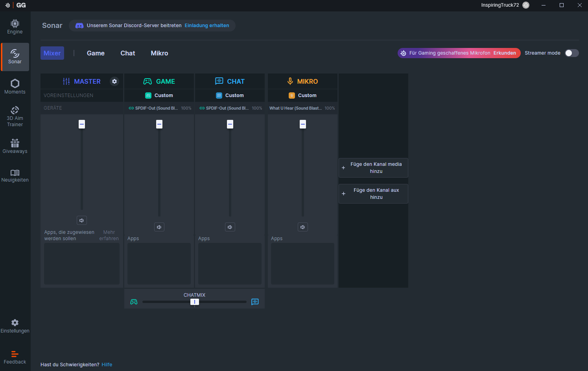Click the user avatar icon next to InspiringTruck72

pyautogui.click(x=526, y=5)
